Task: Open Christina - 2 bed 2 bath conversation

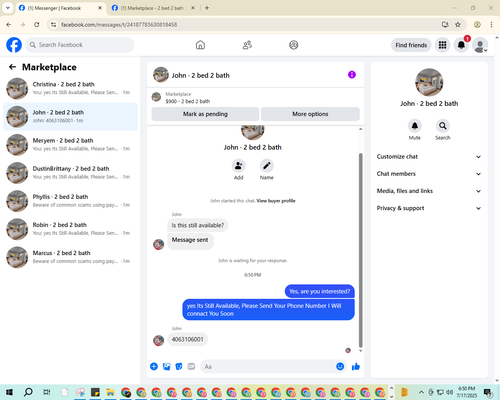Action: [70, 89]
